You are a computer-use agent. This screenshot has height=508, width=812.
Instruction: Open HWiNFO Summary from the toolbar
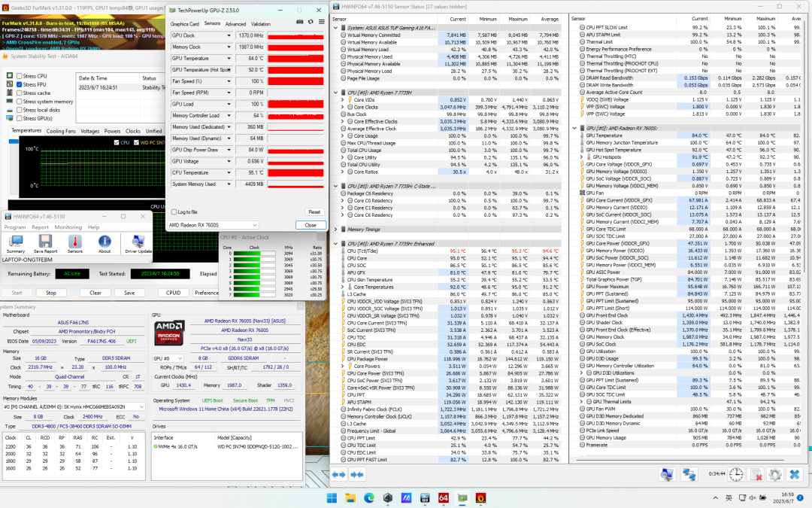click(15, 241)
